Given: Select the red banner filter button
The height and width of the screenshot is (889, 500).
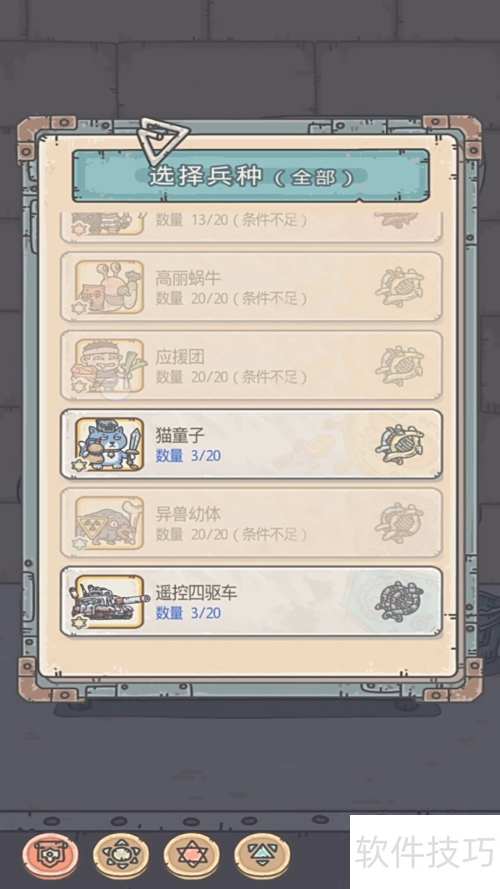Looking at the screenshot, I should click(51, 854).
